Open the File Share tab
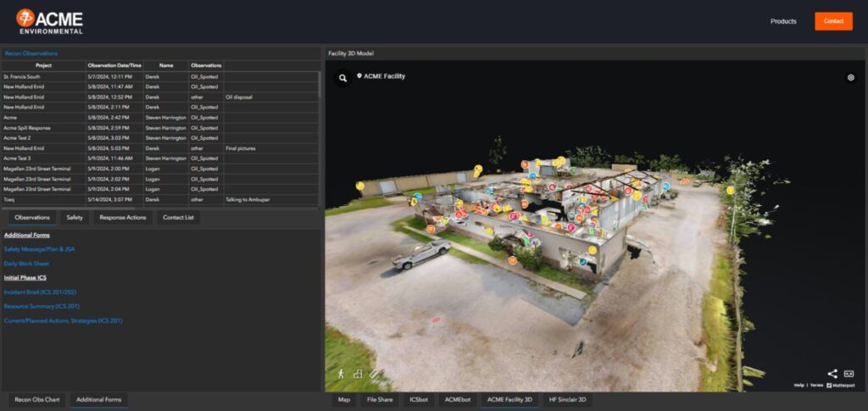Image resolution: width=868 pixels, height=411 pixels. click(x=380, y=399)
